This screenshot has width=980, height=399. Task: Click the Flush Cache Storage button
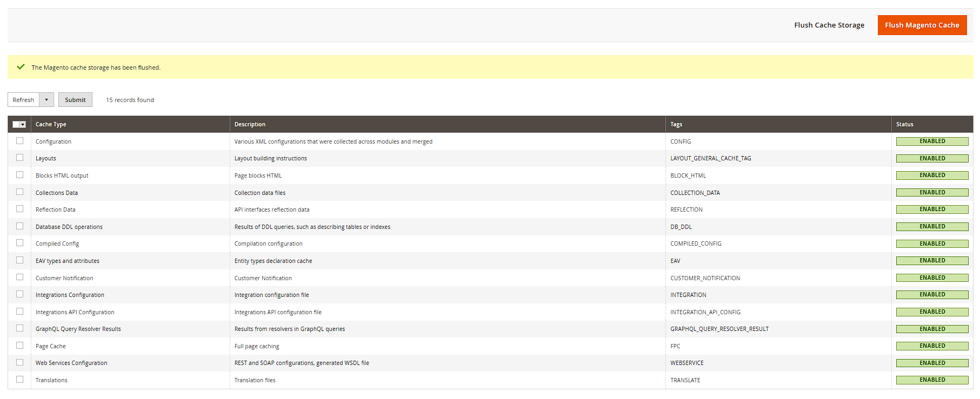pyautogui.click(x=829, y=25)
